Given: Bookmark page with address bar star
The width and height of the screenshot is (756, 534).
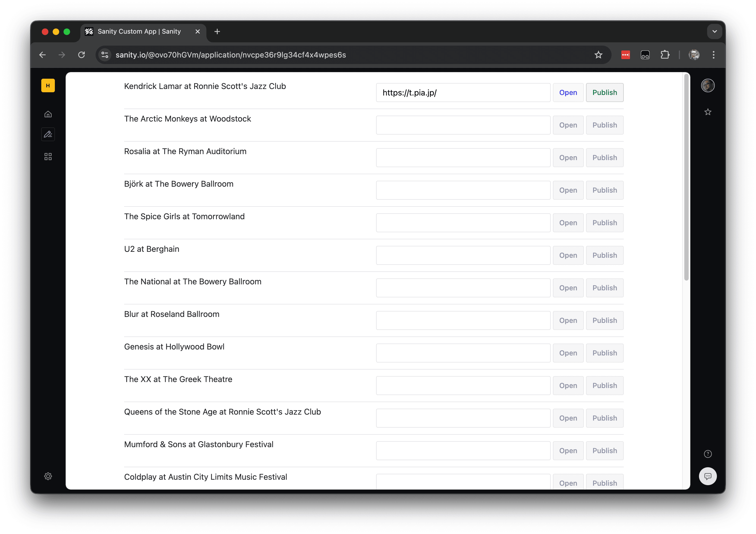Looking at the screenshot, I should [x=598, y=55].
